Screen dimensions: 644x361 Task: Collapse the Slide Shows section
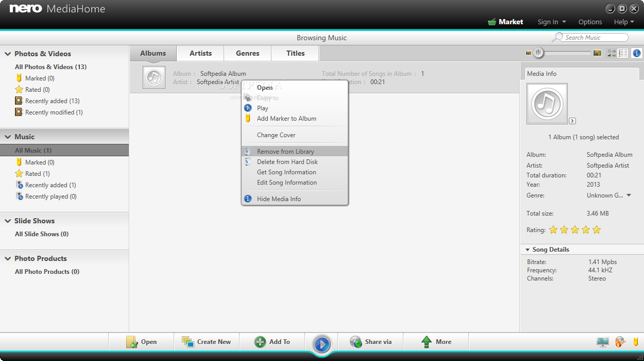[x=8, y=221]
